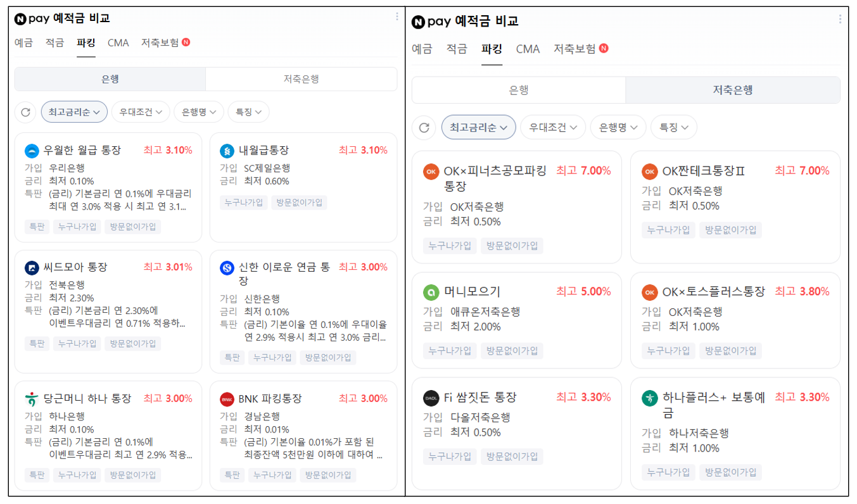Open 특징 filter dropdown in 저축은행 panel
857x504 pixels.
coord(674,127)
